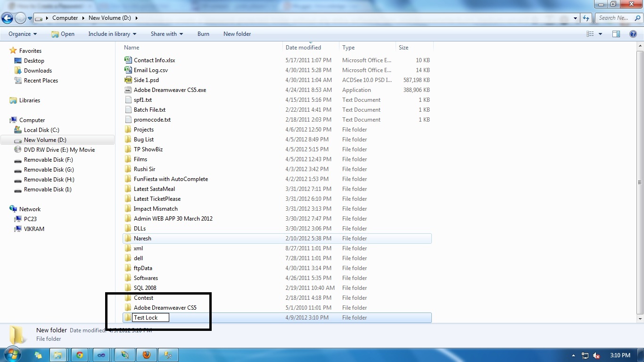Open Mozilla Firefox from the taskbar
Screen dimensions: 644x362
[x=147, y=354]
